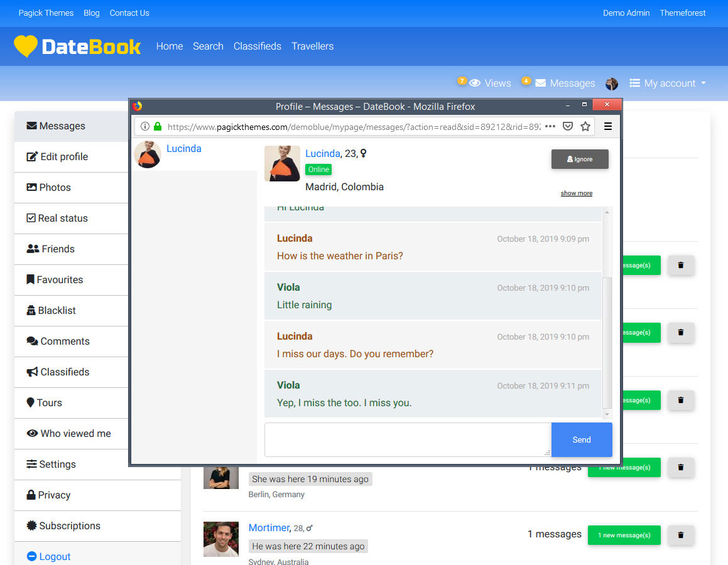Open Themeforest link

683,13
